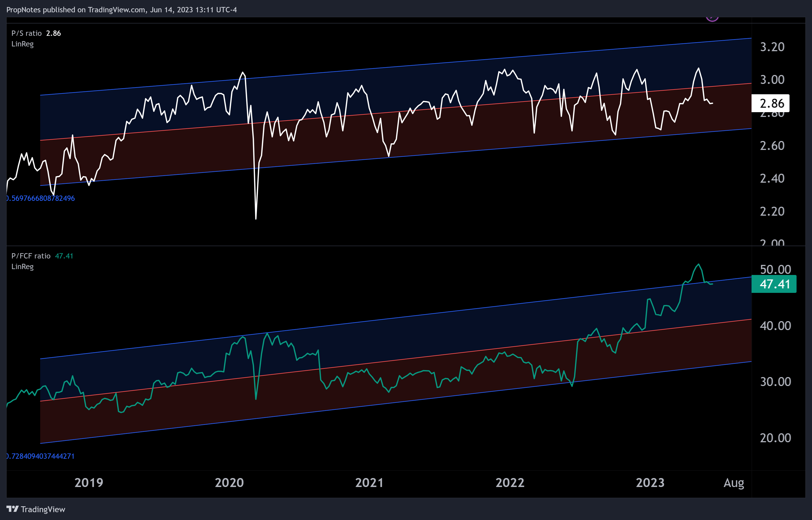Click the TradingView wordmark text

coord(43,509)
